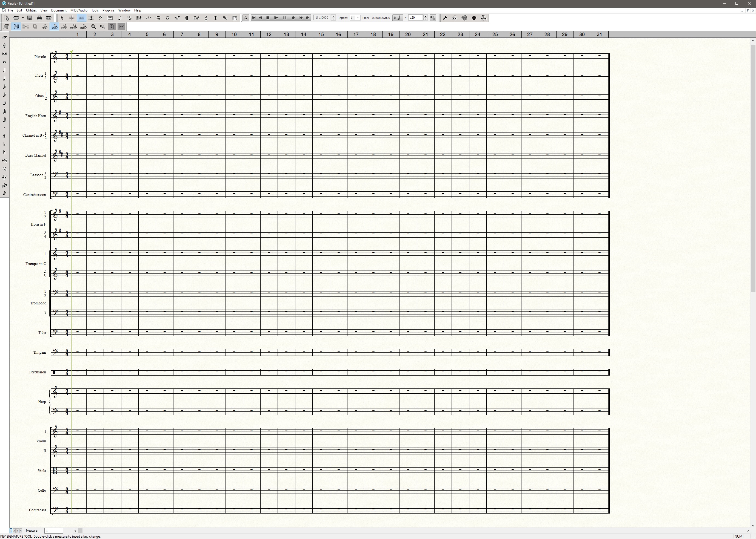
Task: Select the Clef tool
Action: coord(101,18)
